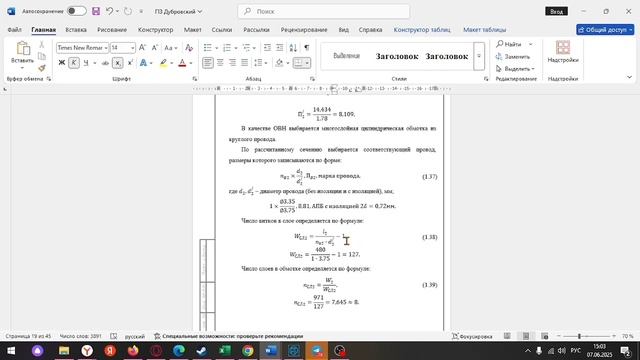Image resolution: width=640 pixels, height=360 pixels.
Task: Switch to Read Mode view icon
Action: point(507,336)
